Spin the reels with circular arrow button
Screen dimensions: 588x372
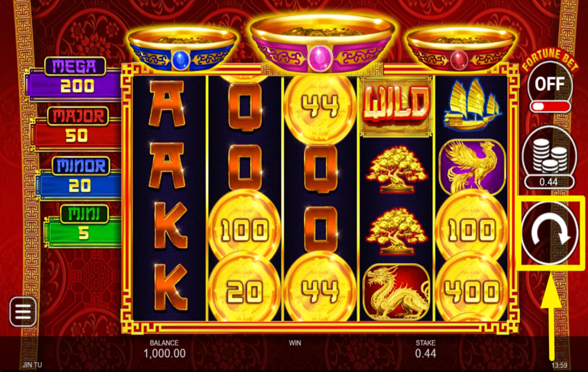tap(549, 233)
